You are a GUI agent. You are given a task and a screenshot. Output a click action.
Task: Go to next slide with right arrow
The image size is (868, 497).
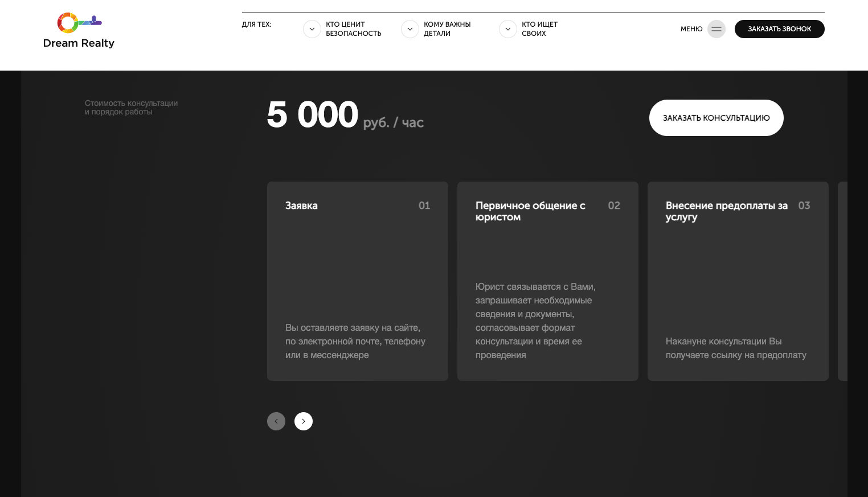(x=303, y=421)
